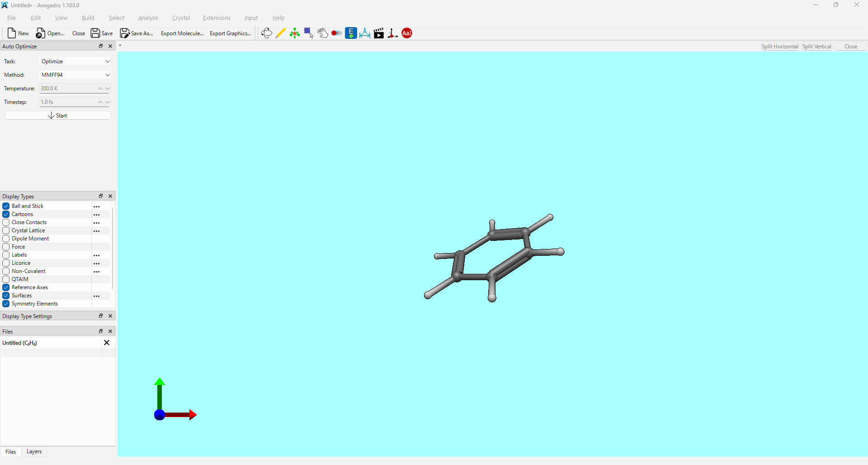Disable the Ball and Stick display
The image size is (868, 465).
6,206
